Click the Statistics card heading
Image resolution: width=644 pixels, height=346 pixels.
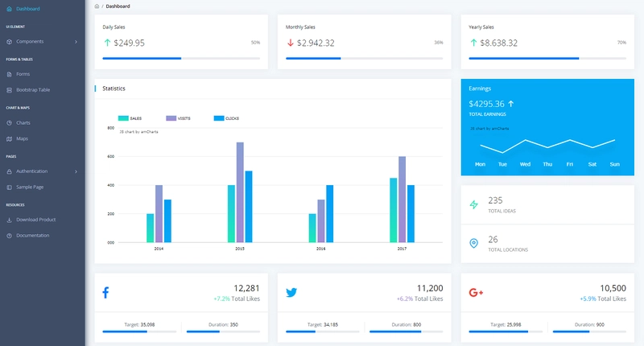[x=114, y=89]
